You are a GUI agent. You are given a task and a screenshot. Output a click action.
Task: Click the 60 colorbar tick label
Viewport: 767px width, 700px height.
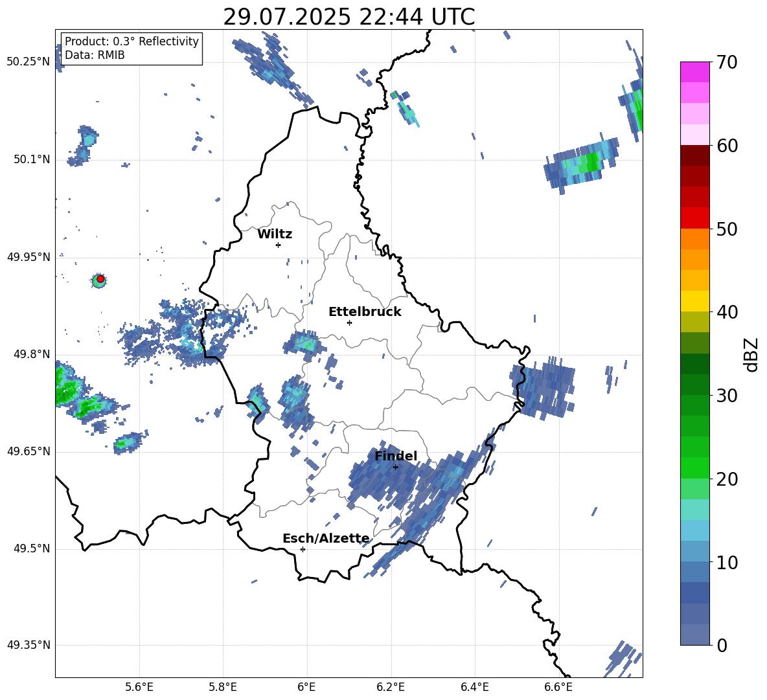click(727, 146)
